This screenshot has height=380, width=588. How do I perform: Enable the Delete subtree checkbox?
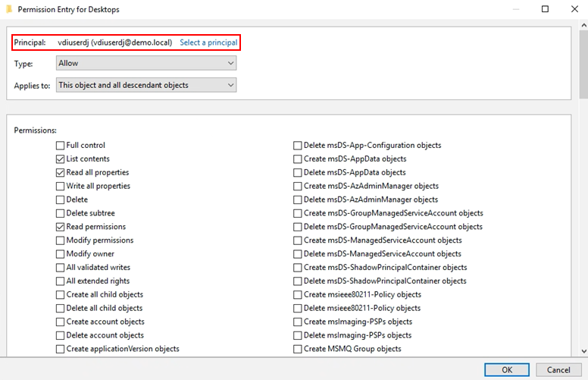point(61,214)
